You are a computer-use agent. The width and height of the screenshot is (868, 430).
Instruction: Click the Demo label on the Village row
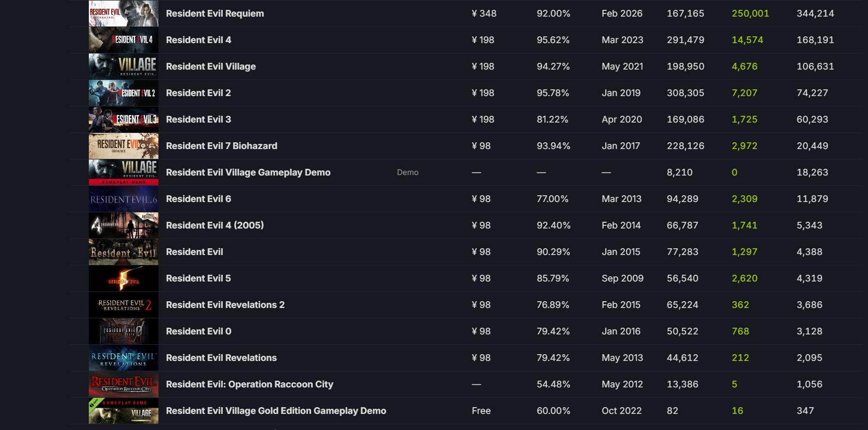[x=407, y=172]
